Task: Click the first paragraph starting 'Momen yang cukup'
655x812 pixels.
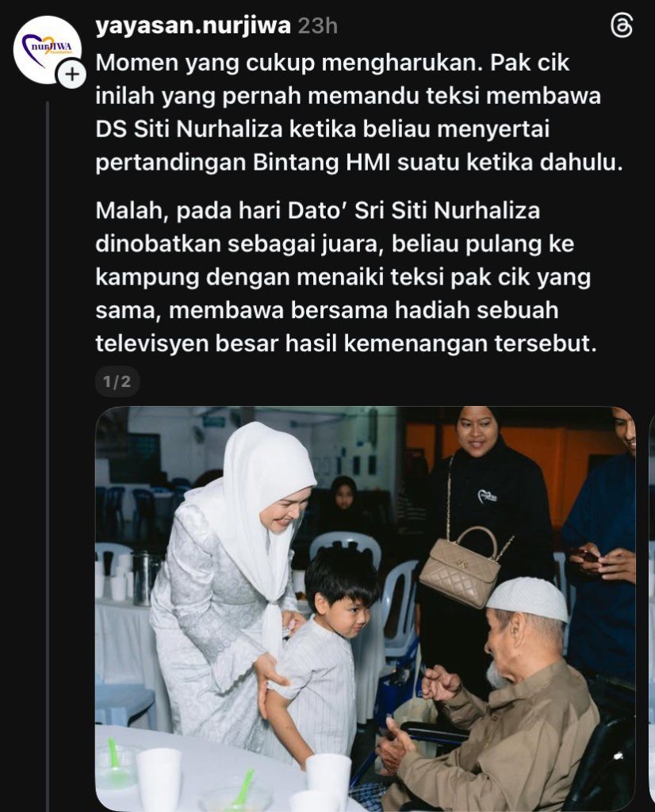Action: pos(359,113)
